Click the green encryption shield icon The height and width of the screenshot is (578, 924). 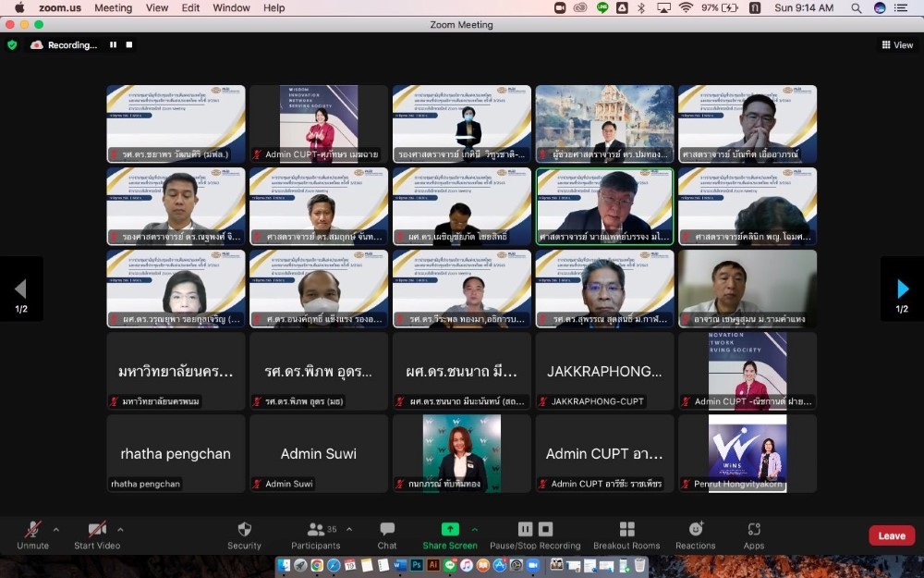12,44
